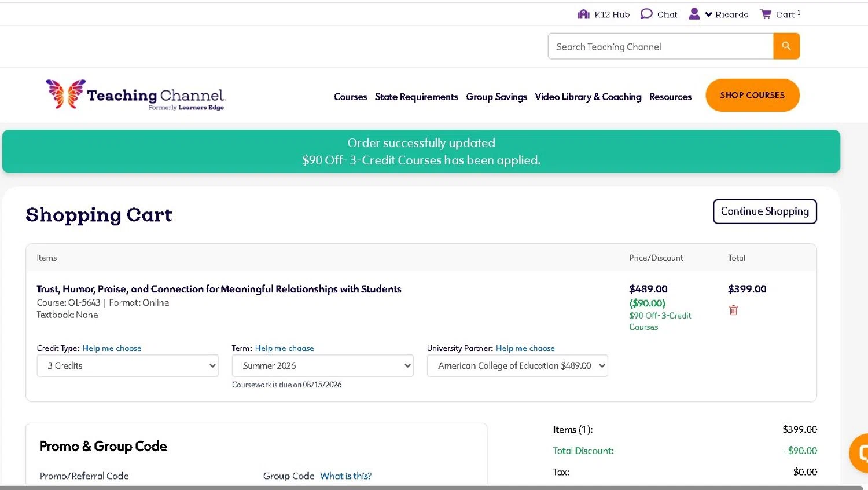Click Help me choose for Credit Type
The image size is (868, 490).
pyautogui.click(x=112, y=348)
